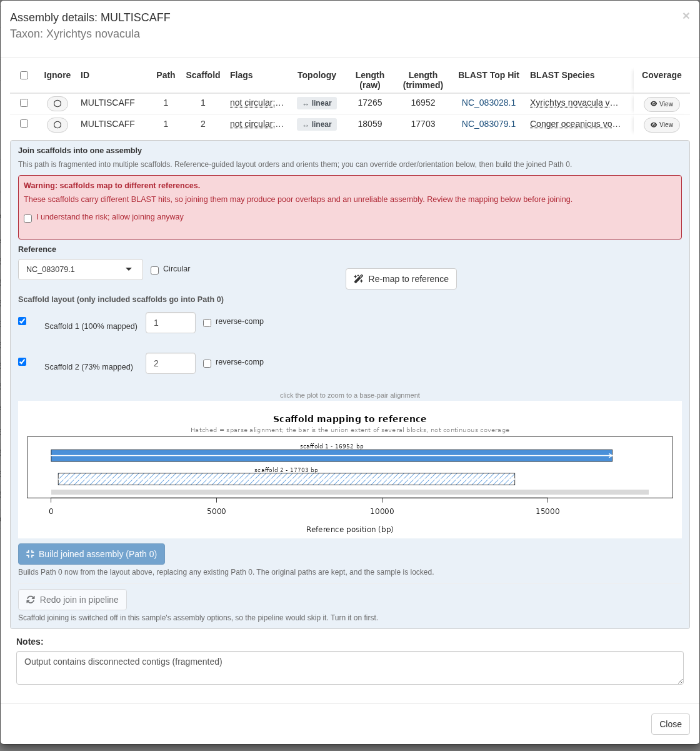Click into the Notes text area
Screen dimensions: 700x751
350,668
